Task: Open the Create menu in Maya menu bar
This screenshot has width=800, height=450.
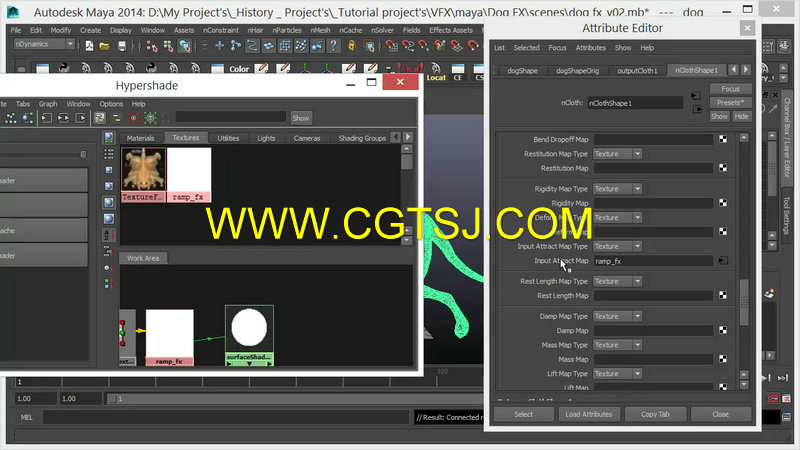Action: click(x=90, y=30)
